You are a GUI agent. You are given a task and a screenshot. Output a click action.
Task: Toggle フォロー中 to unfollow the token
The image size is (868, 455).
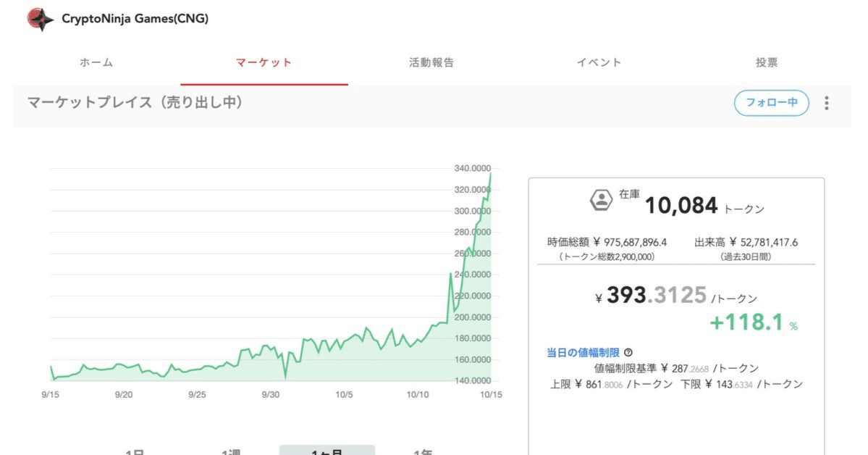coord(771,103)
